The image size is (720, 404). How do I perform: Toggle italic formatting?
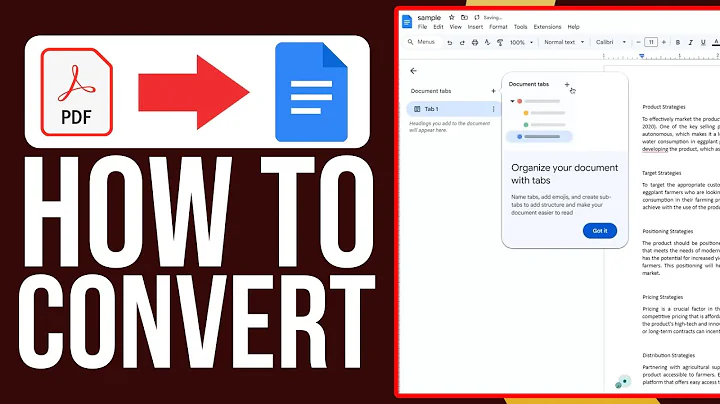click(690, 42)
